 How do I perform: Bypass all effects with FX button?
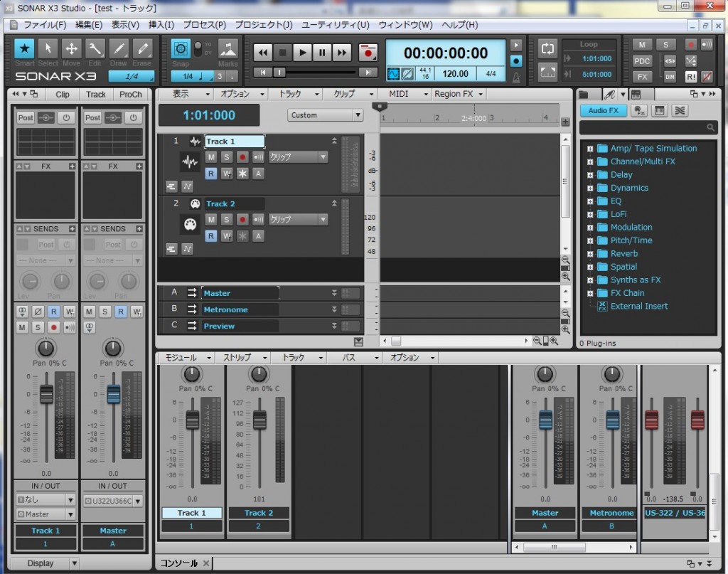point(642,77)
